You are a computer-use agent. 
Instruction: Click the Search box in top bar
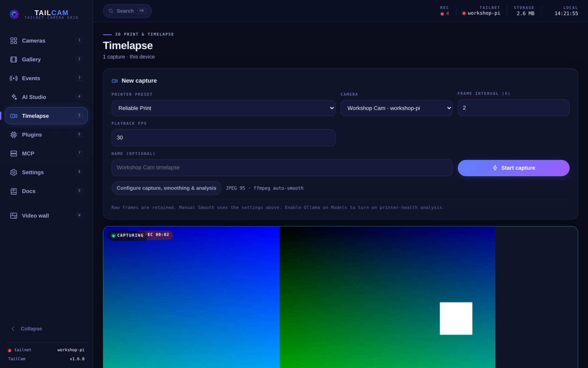point(127,11)
